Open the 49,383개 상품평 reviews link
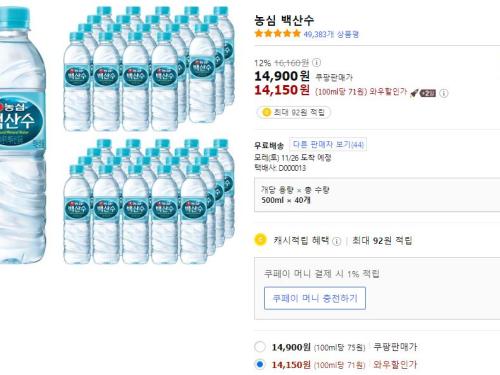The width and height of the screenshot is (500, 375). tap(331, 34)
